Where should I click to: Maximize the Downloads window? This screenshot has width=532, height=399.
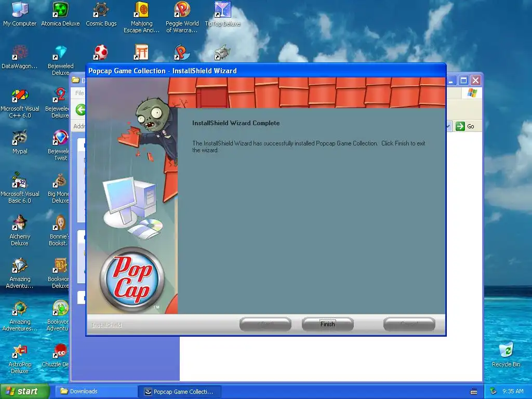click(x=463, y=81)
